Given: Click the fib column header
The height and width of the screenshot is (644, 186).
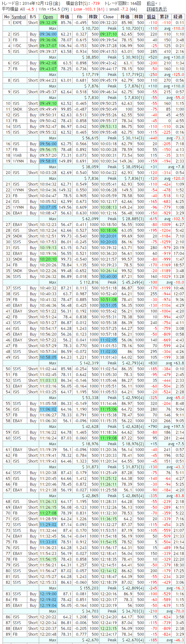Looking at the screenshot, I should pos(80,17).
